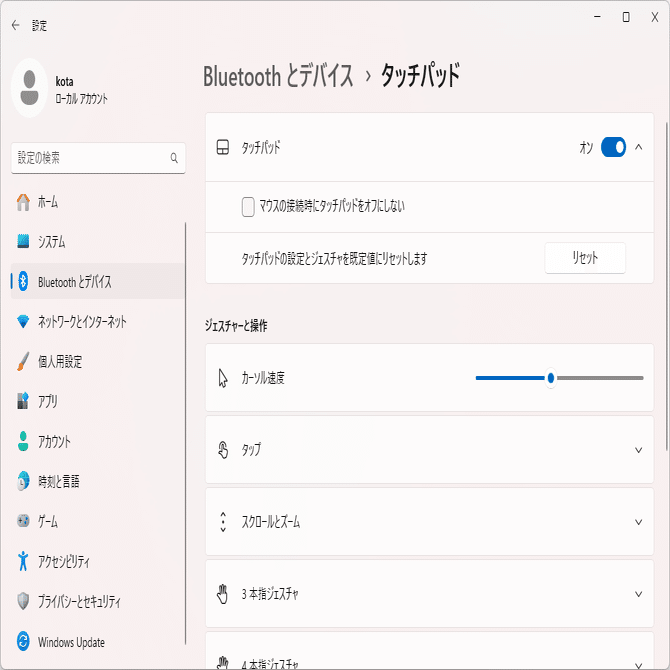The width and height of the screenshot is (670, 670).
Task: Select プライバシーとセキュリティ in the sidebar
Action: coord(79,602)
